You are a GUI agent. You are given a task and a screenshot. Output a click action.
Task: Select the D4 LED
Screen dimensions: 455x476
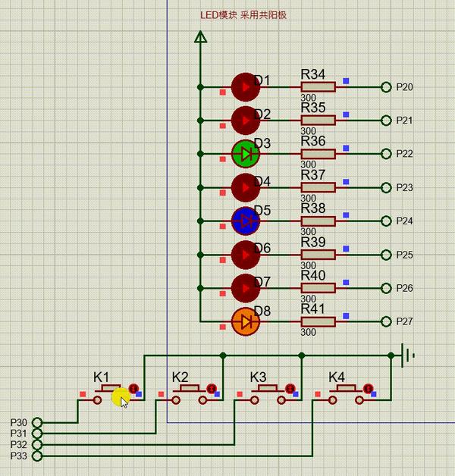coord(246,188)
